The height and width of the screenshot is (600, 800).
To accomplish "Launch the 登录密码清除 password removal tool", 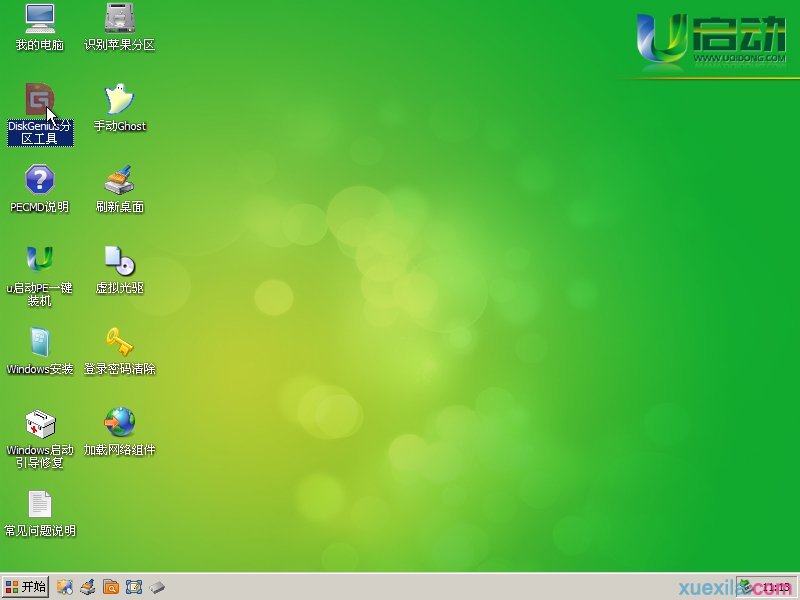I will point(120,345).
